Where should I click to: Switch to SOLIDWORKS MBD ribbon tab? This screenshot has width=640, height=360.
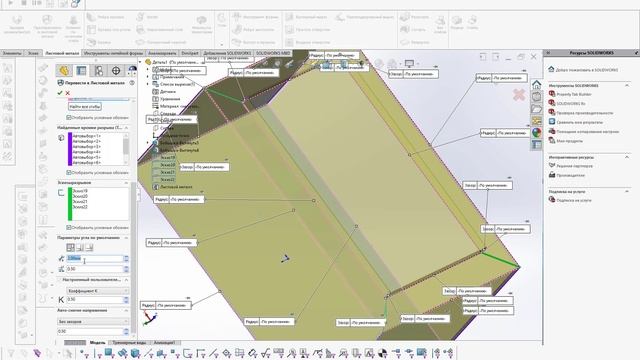tap(273, 53)
